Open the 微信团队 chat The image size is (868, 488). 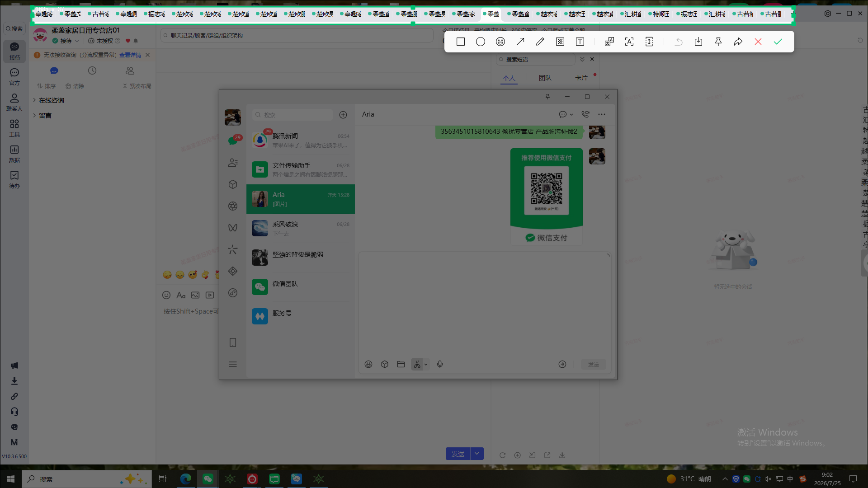click(x=301, y=287)
